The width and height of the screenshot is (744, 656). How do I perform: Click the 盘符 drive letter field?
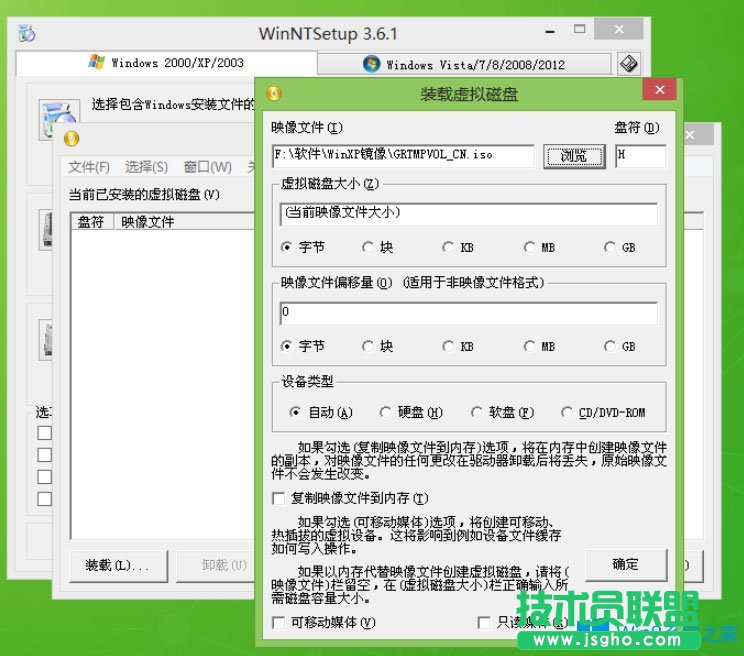(x=641, y=156)
